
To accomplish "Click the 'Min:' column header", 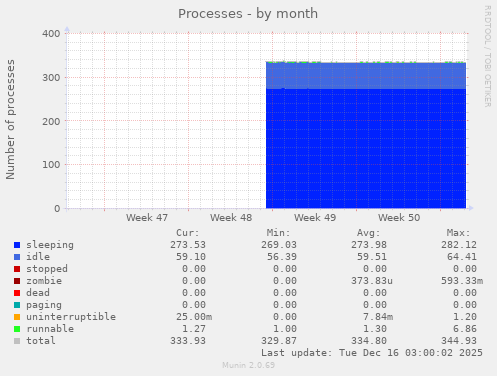I will click(x=278, y=233).
